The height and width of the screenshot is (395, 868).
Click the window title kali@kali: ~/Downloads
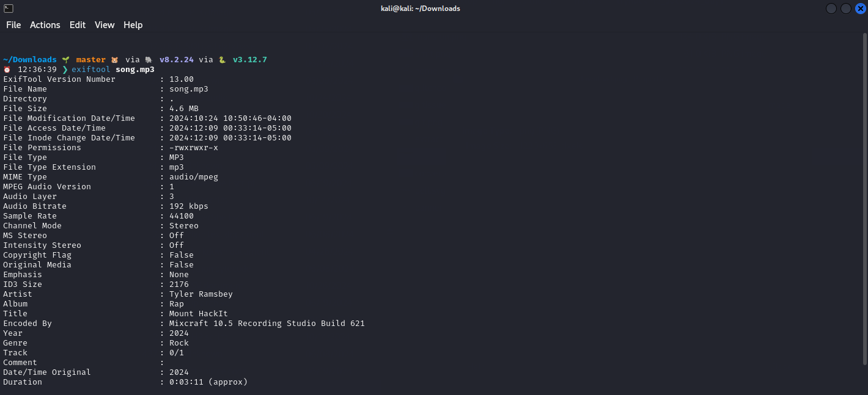(x=419, y=9)
